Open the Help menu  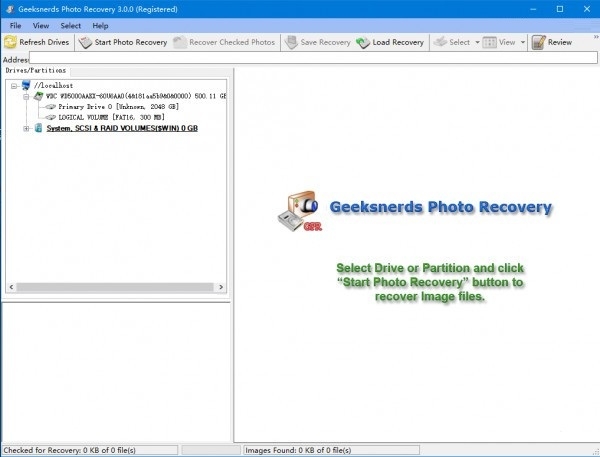click(100, 26)
